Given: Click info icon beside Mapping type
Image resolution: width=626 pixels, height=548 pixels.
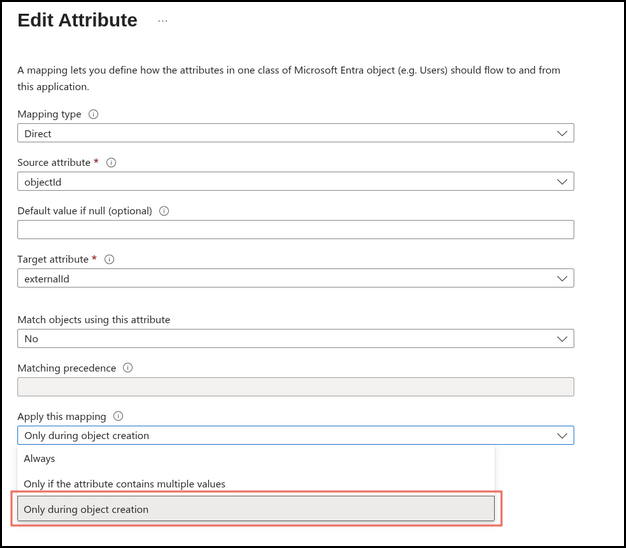Looking at the screenshot, I should (x=94, y=114).
